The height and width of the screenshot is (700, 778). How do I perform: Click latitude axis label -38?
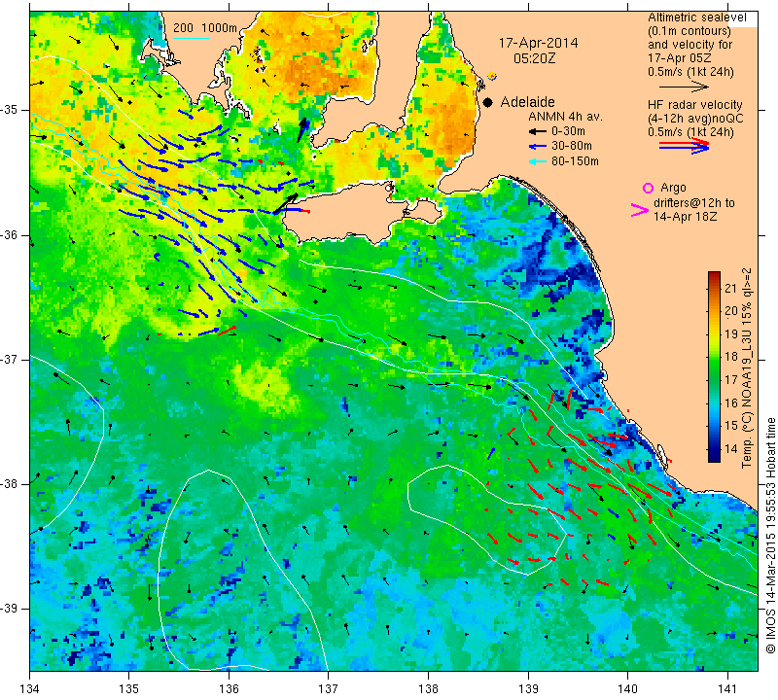(10, 484)
